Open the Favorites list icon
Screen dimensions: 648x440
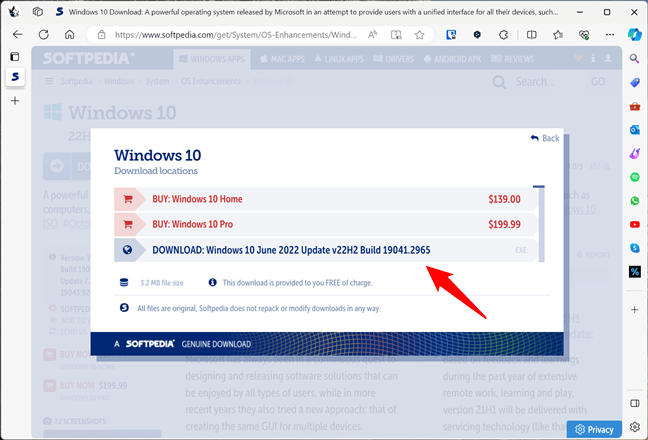coord(558,35)
